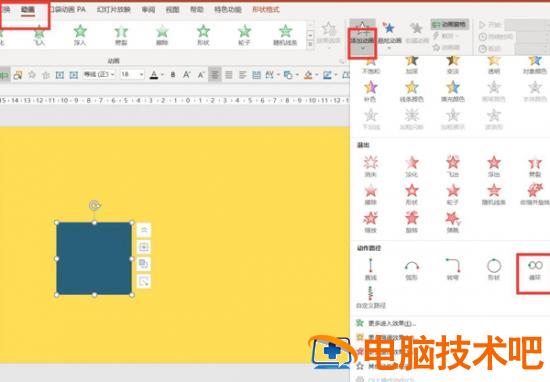Pick the red 随机线条 (Random Bars) exit effect
This screenshot has height=382, width=550.
pos(494,194)
